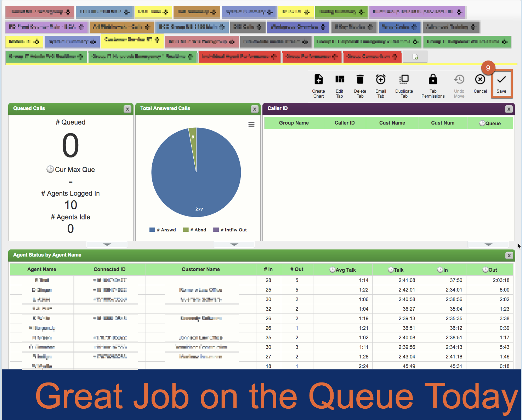Open Edit Tab from the toolbar
Viewport: 522px width, 420px height.
point(339,80)
